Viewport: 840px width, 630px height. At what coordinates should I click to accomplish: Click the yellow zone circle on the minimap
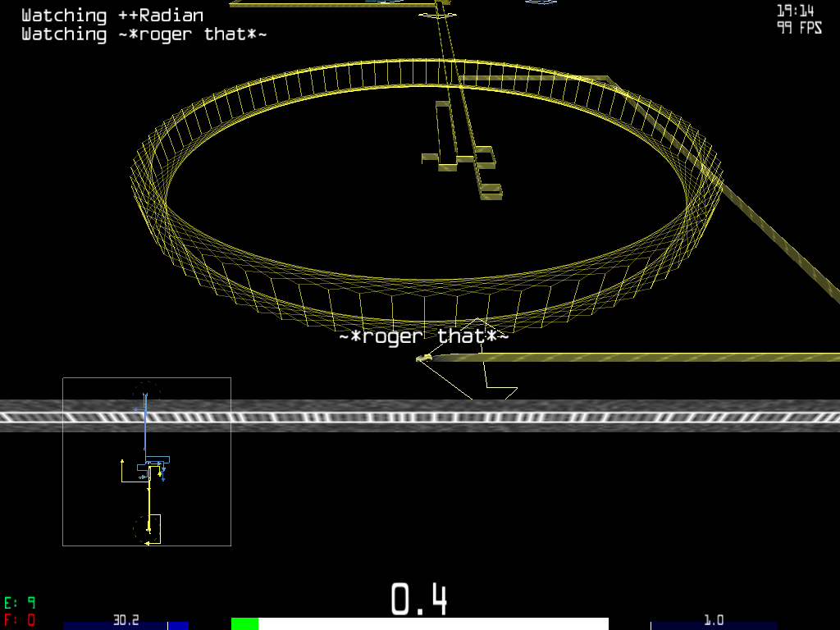click(145, 527)
